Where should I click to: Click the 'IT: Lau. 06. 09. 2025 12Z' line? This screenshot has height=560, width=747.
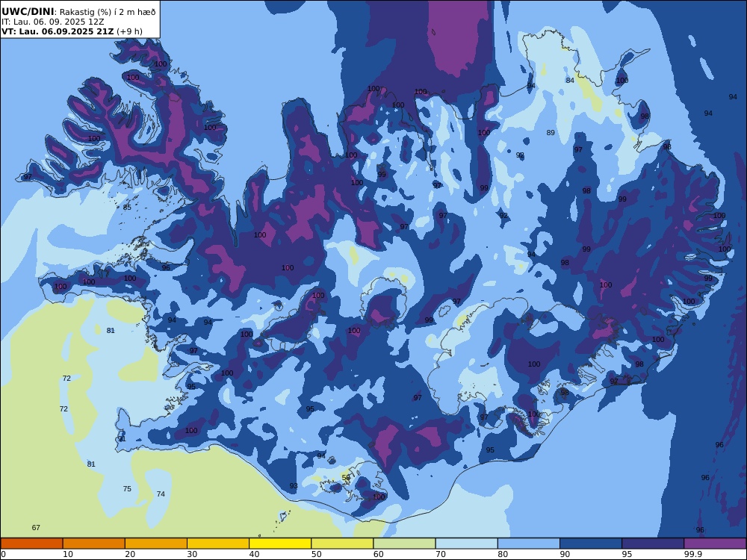coord(53,22)
